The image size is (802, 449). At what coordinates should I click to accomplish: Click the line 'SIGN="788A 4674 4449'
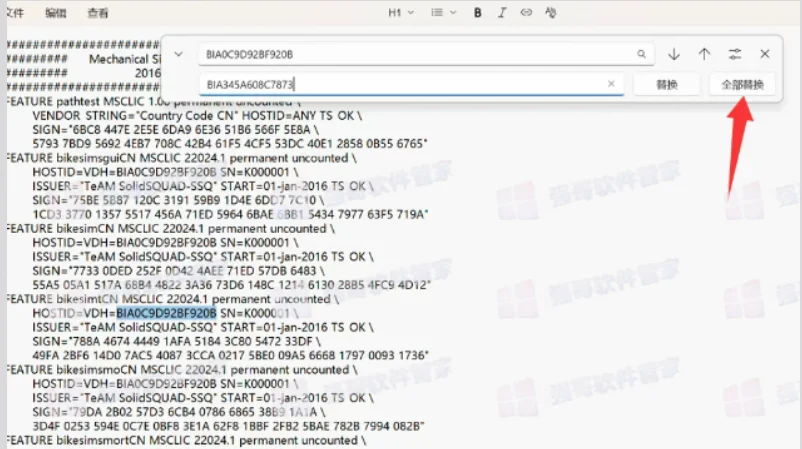[176, 342]
